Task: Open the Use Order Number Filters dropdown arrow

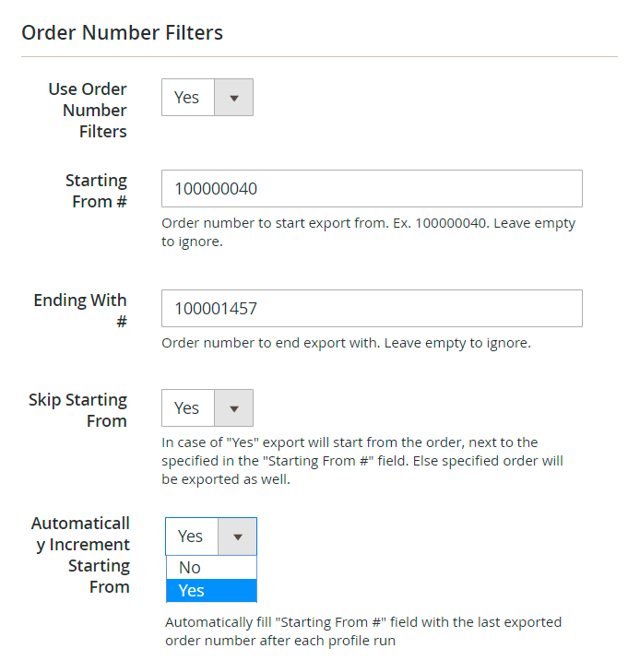Action: tap(233, 98)
